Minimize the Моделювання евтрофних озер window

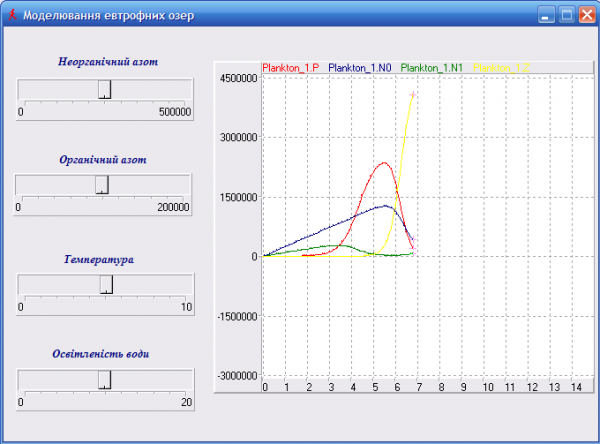[x=546, y=15]
